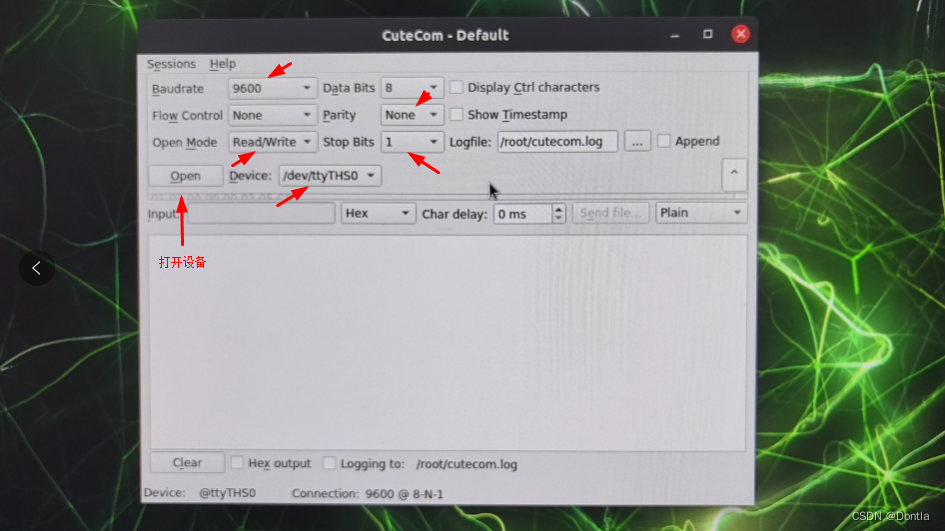Click the Open device button
The width and height of the screenshot is (945, 531).
click(186, 176)
